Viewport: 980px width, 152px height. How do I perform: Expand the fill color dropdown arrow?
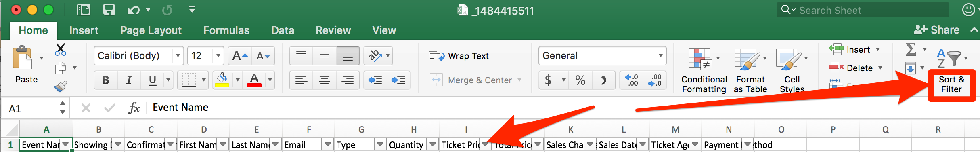[x=237, y=80]
